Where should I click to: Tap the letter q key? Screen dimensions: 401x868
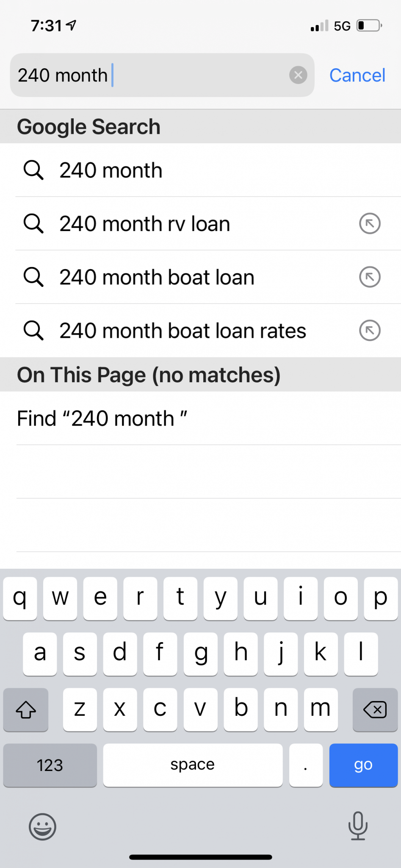point(20,598)
